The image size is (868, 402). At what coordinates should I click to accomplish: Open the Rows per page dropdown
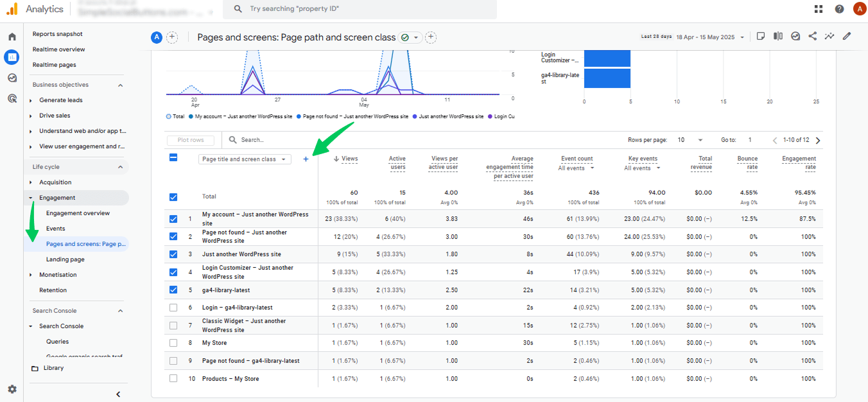coord(691,140)
